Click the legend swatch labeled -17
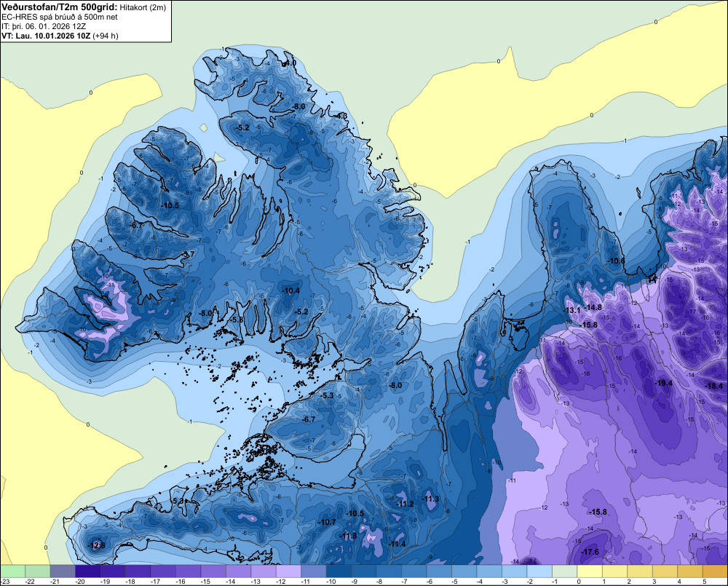This screenshot has height=586, width=728. (x=163, y=571)
